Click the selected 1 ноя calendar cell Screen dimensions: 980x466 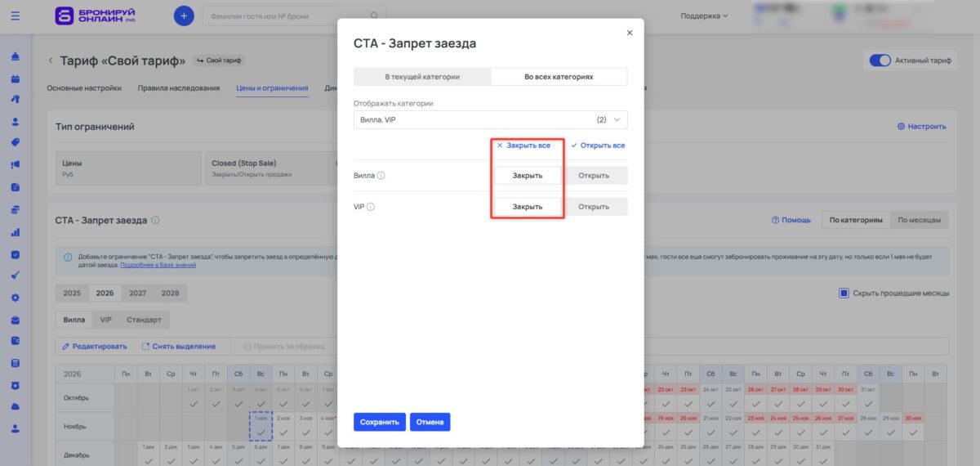pos(261,426)
